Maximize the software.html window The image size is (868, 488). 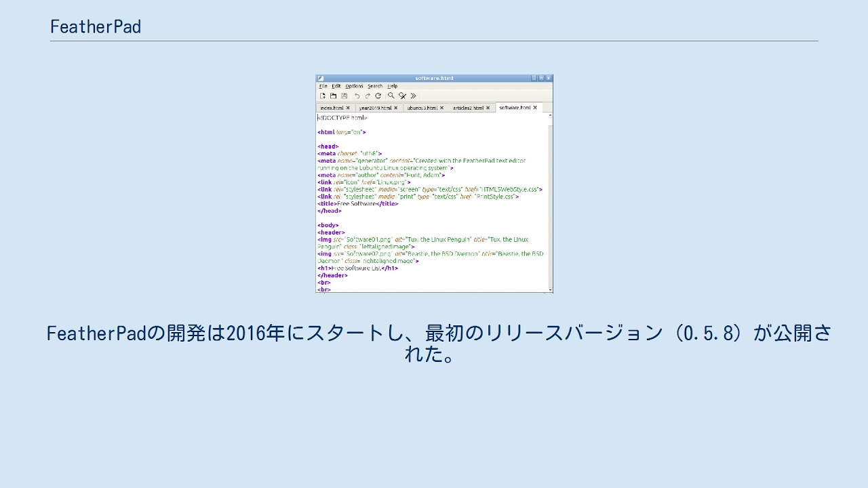(541, 78)
